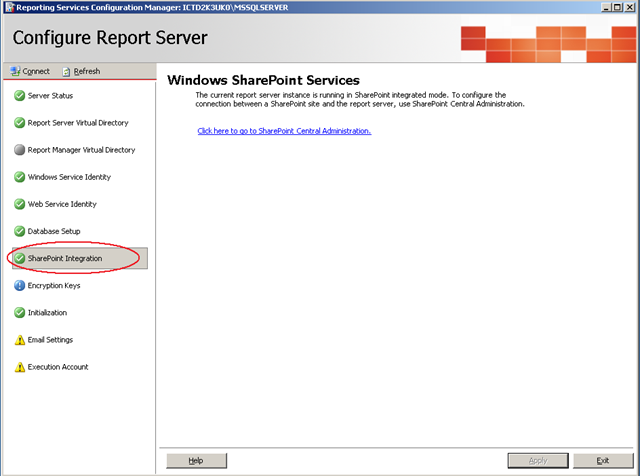Click green check icon beside Windows Service Identity
The width and height of the screenshot is (640, 476).
(19, 177)
